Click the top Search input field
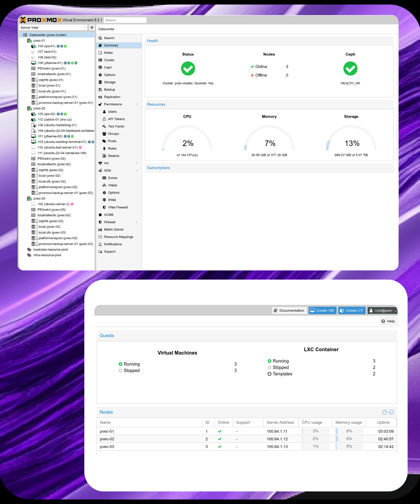 125,20
